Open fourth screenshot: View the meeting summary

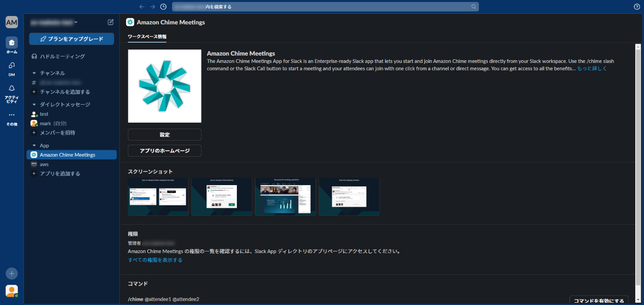(349, 197)
